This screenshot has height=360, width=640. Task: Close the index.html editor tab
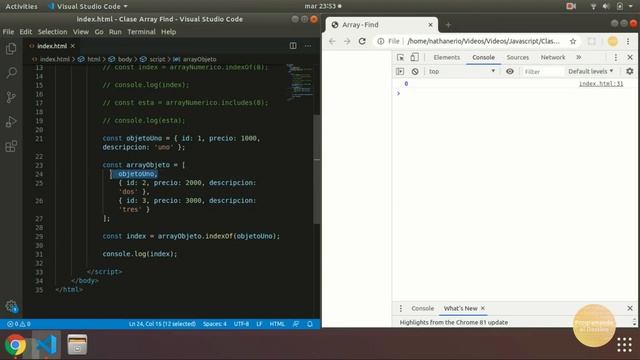tap(73, 46)
